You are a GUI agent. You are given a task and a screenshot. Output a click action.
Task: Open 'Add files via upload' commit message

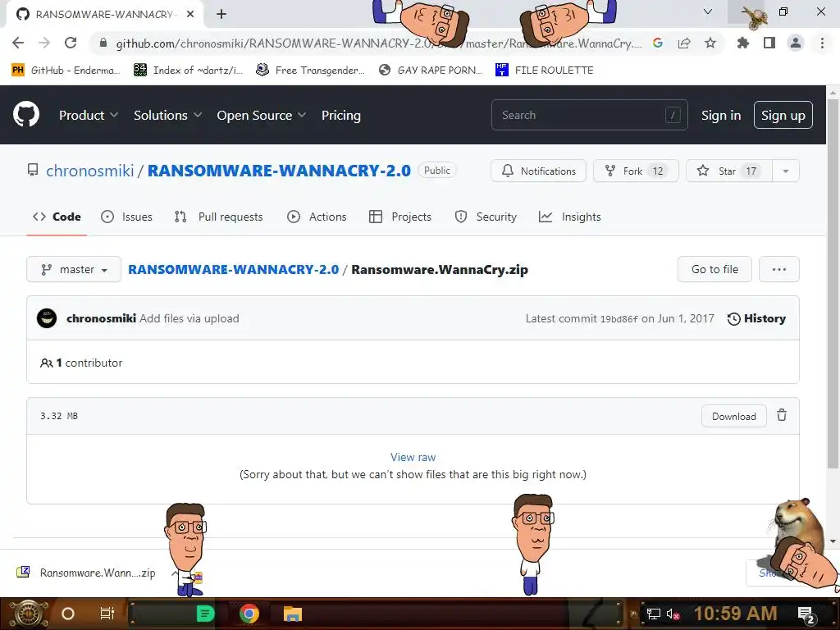pos(189,318)
